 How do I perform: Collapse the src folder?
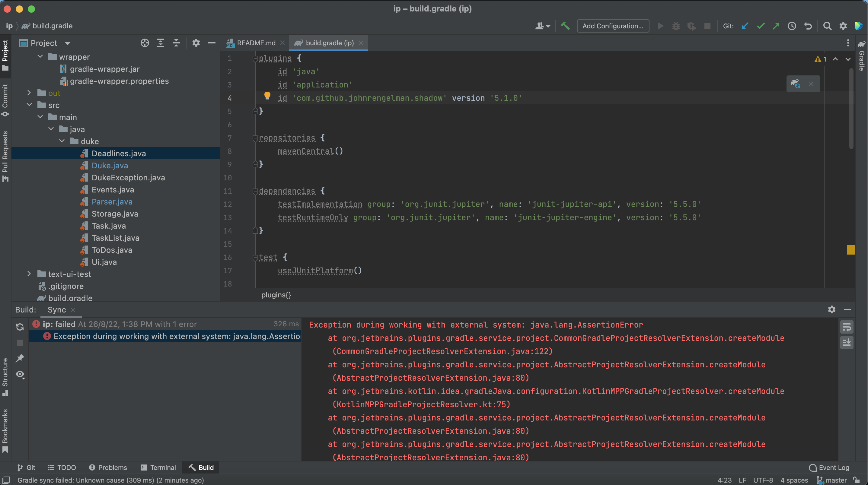point(29,105)
